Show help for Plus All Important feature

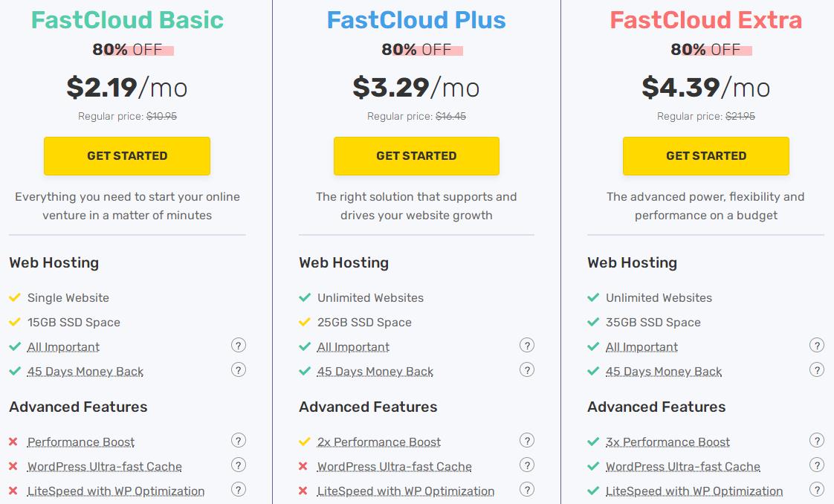pos(527,346)
